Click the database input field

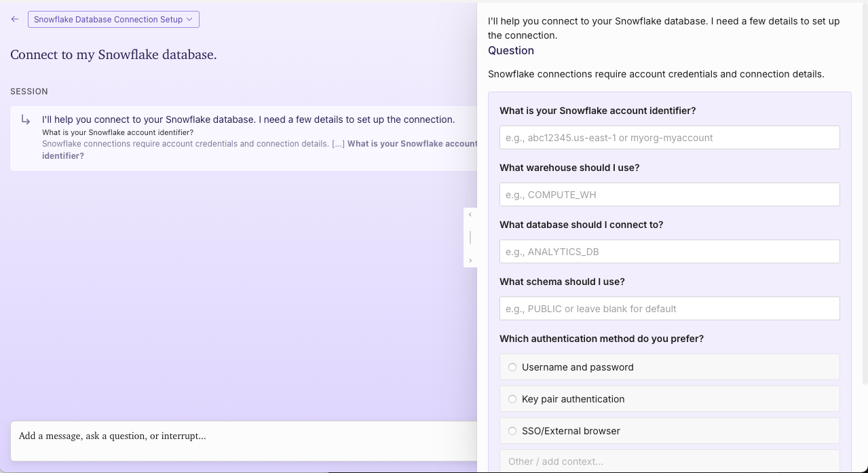pyautogui.click(x=670, y=252)
